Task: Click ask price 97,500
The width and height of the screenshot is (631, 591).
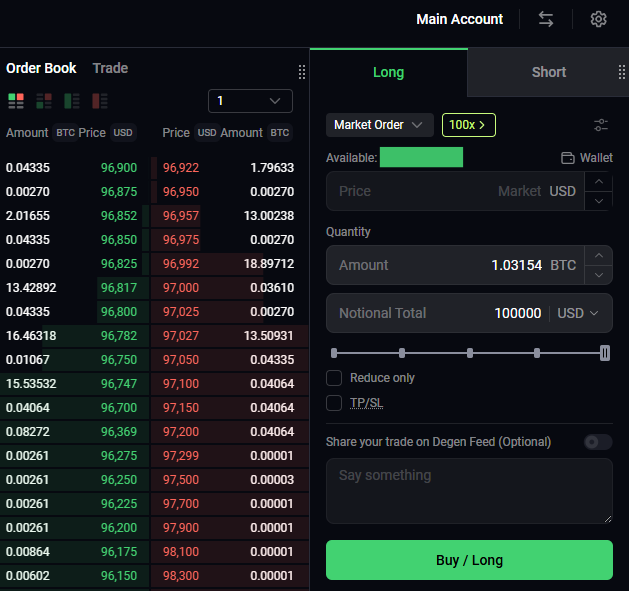Action: (181, 480)
